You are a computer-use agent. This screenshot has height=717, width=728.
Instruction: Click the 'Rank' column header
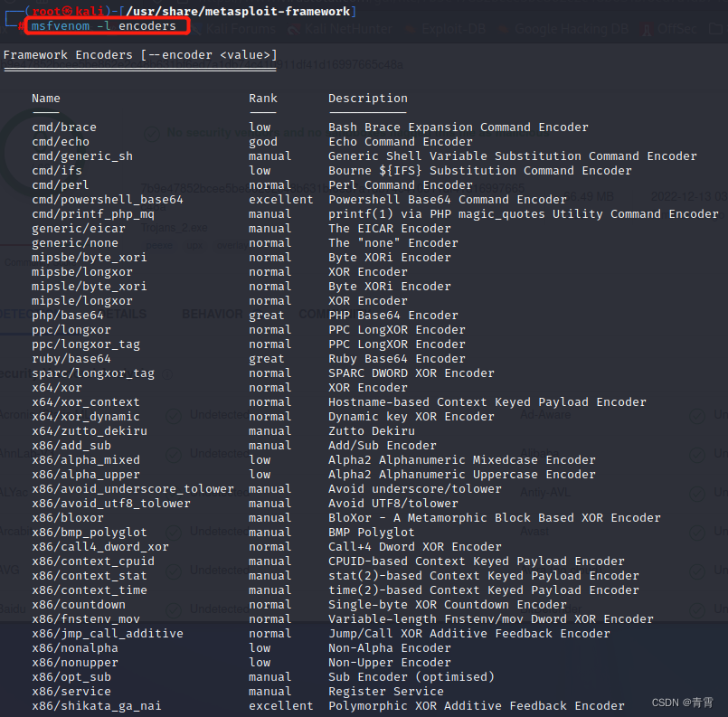pos(263,99)
